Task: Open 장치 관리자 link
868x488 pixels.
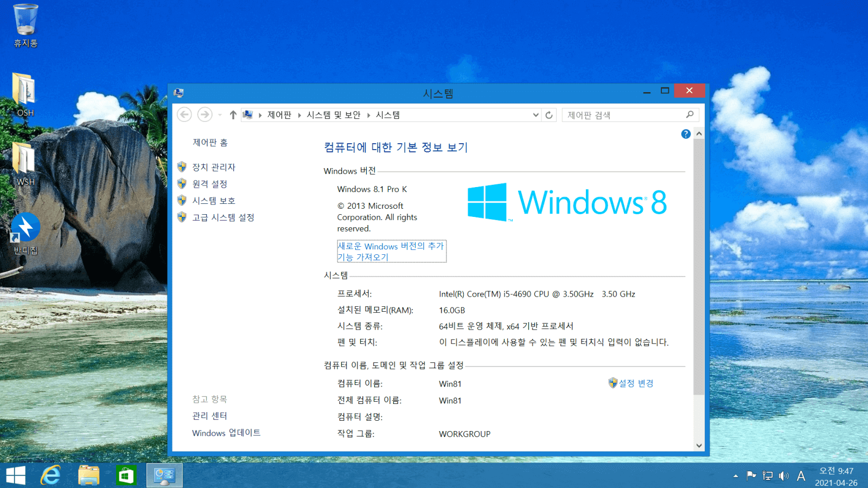Action: pos(214,167)
